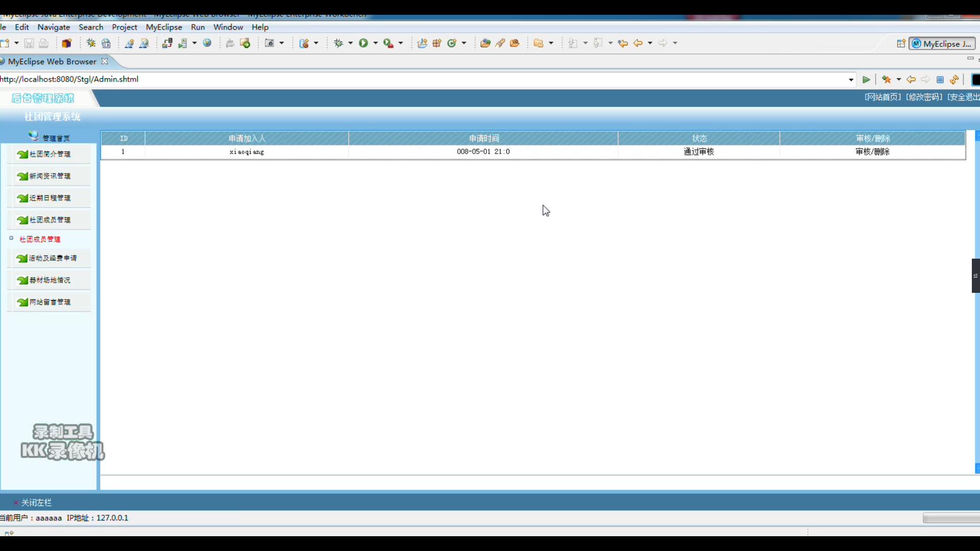Open 社团简介管理 in sidebar
Image resolution: width=980 pixels, height=551 pixels.
[50, 154]
